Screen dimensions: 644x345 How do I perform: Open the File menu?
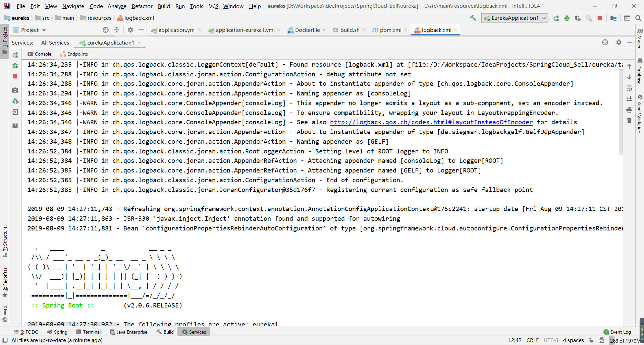21,6
